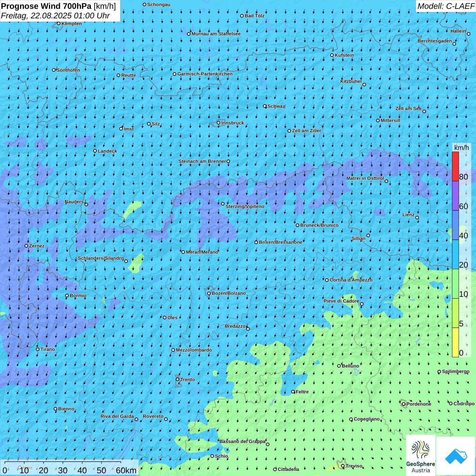Click the 'Berchtesgaden' label

pos(435,41)
